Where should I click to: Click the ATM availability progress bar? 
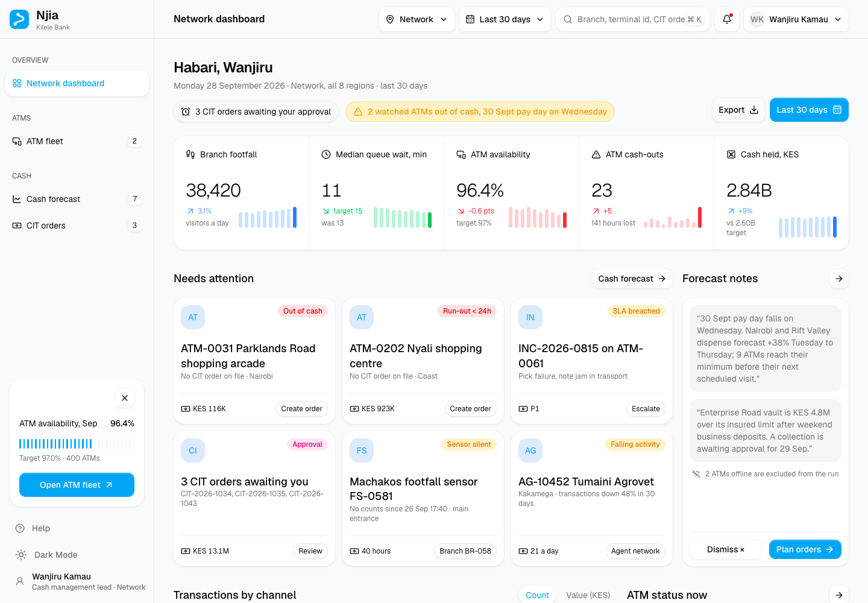(x=77, y=444)
